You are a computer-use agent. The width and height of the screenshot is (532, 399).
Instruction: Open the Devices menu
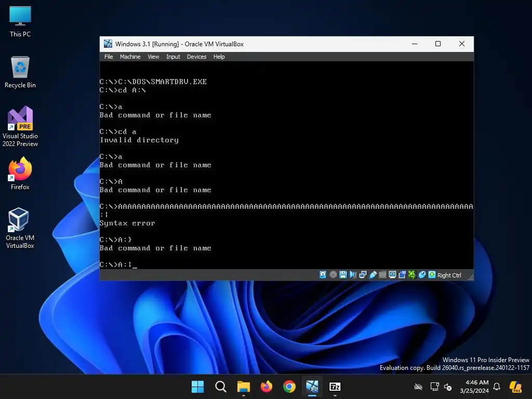coord(196,57)
